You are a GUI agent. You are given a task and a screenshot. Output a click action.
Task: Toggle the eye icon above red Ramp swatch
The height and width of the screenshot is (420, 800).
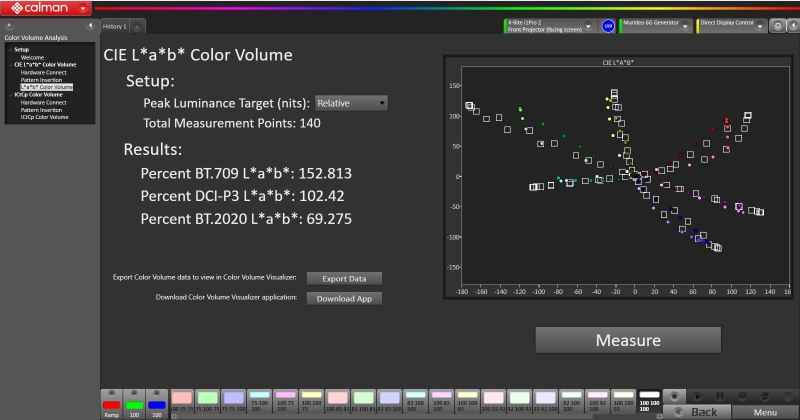point(112,394)
